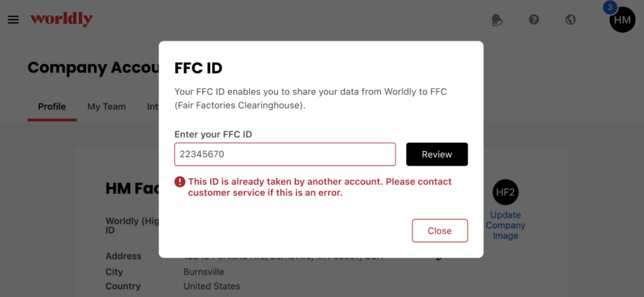Click the Update Company Image link

point(505,225)
